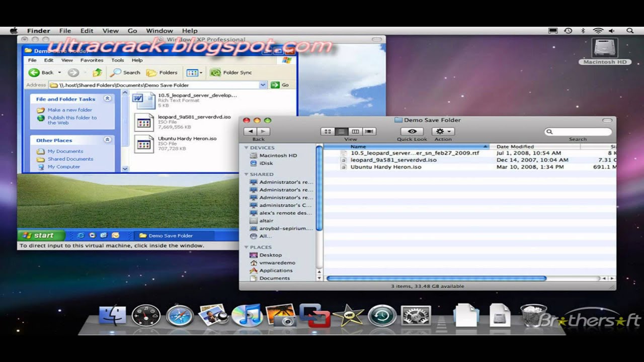The height and width of the screenshot is (362, 644).
Task: Toggle Finder toolbar with pill button
Action: pos(608,120)
